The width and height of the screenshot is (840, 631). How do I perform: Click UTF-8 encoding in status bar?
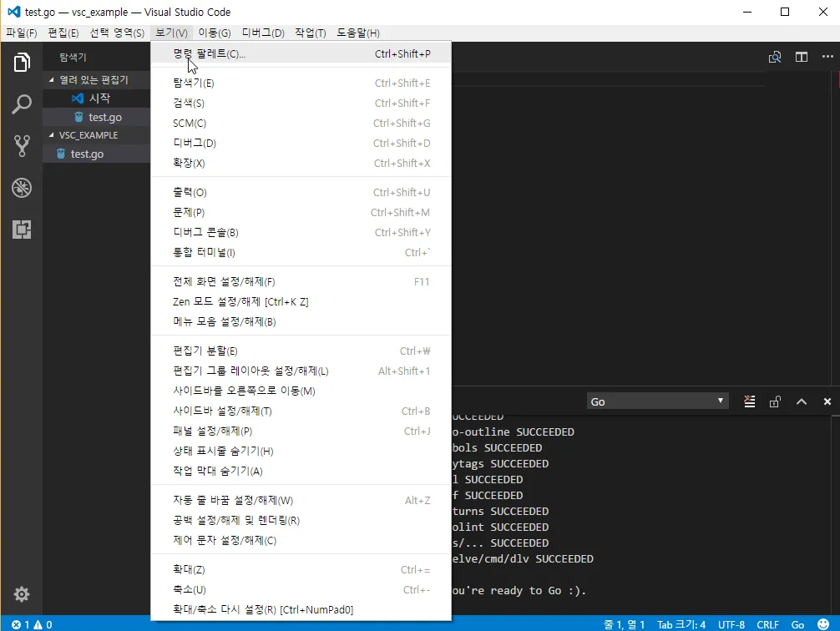click(x=731, y=624)
